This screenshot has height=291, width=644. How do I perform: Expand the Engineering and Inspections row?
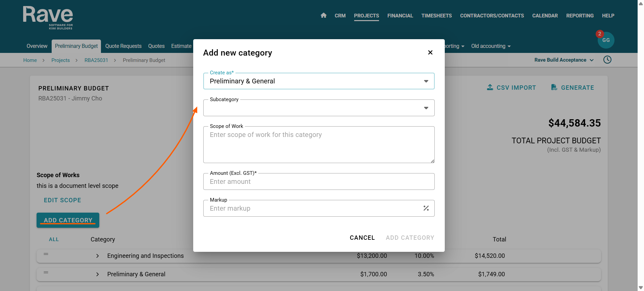click(98, 256)
